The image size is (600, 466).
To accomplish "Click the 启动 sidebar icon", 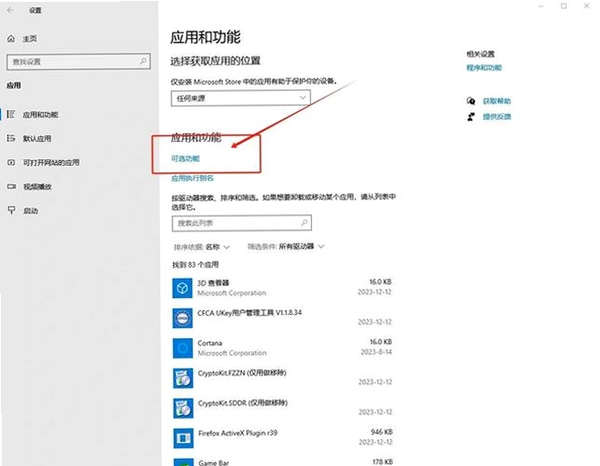I will coord(11,210).
